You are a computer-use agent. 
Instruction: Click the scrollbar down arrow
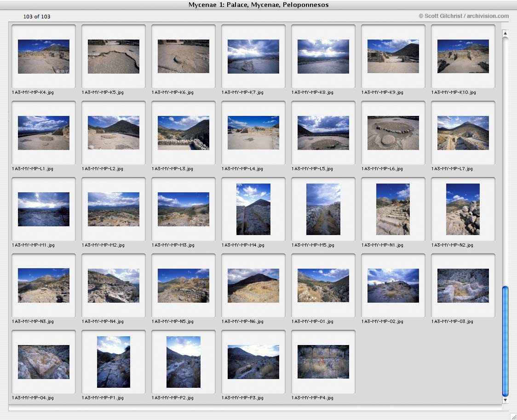point(505,400)
